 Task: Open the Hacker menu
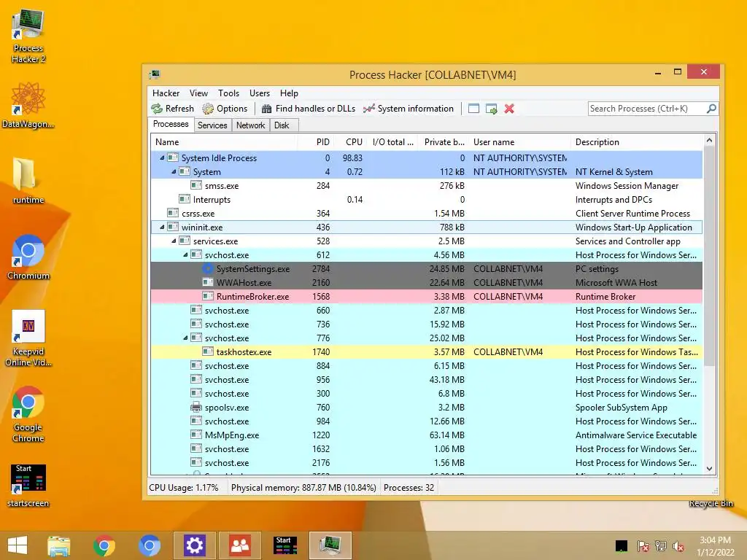coord(166,93)
